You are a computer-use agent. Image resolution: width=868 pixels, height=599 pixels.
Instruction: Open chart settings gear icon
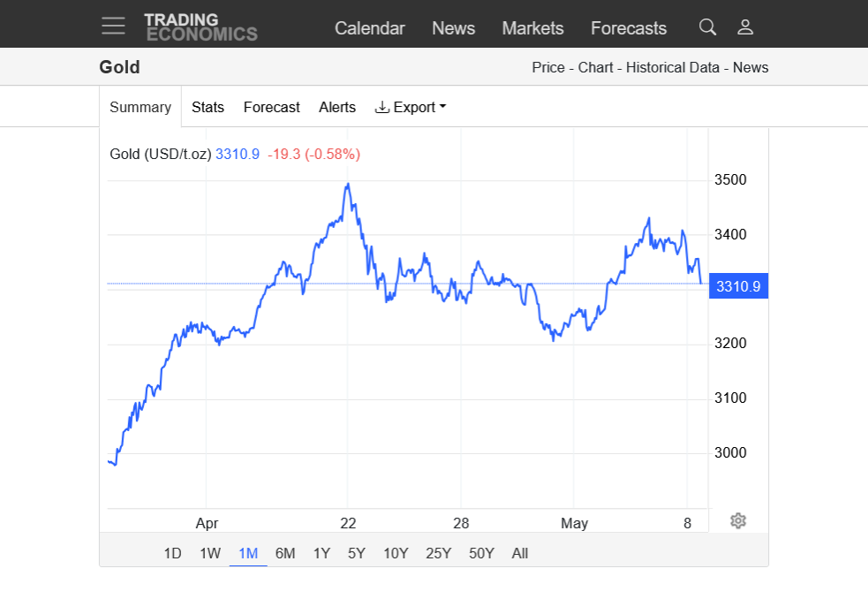coord(738,520)
